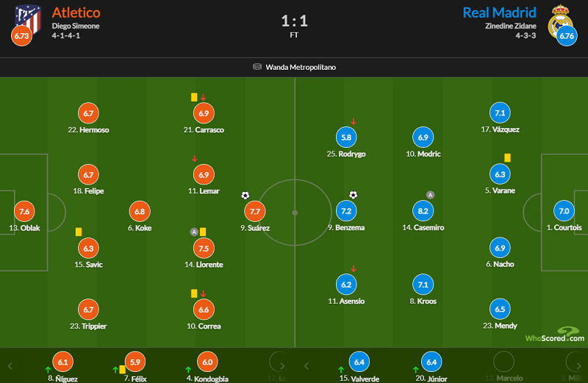The image size is (588, 383).
Task: Click Benzema's goal ball icon
Action: (354, 195)
